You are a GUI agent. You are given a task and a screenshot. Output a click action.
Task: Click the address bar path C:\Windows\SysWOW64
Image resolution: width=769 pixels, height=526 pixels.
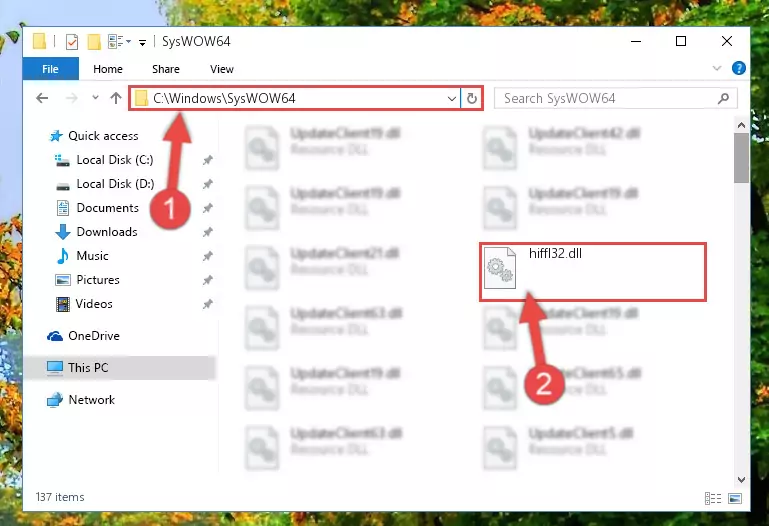point(224,99)
